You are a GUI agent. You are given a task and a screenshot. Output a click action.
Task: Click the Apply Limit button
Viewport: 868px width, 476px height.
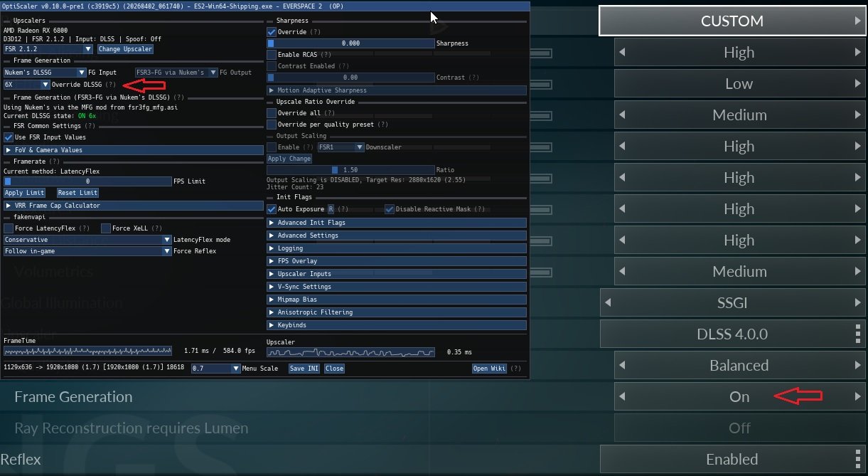[25, 193]
